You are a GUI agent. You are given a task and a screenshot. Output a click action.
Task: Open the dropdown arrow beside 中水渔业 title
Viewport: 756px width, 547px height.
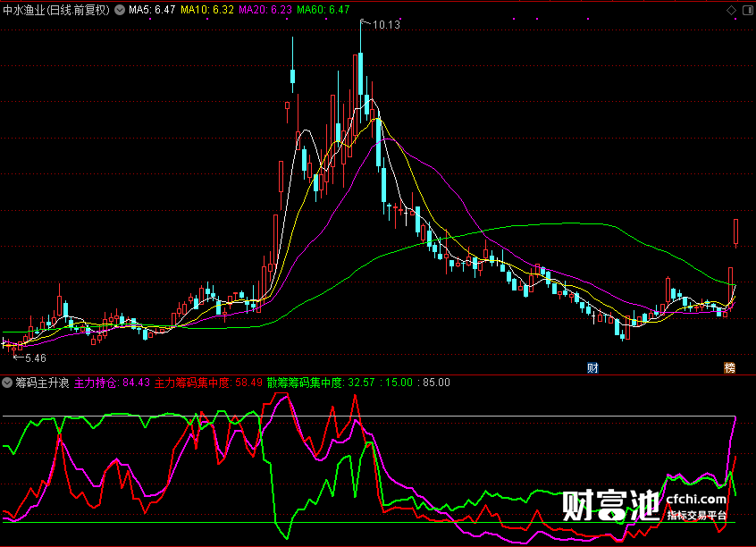[x=120, y=10]
